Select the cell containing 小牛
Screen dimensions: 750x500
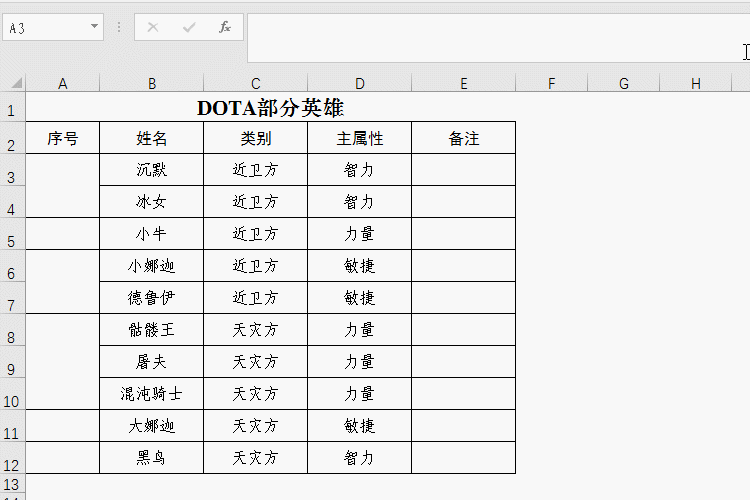152,234
